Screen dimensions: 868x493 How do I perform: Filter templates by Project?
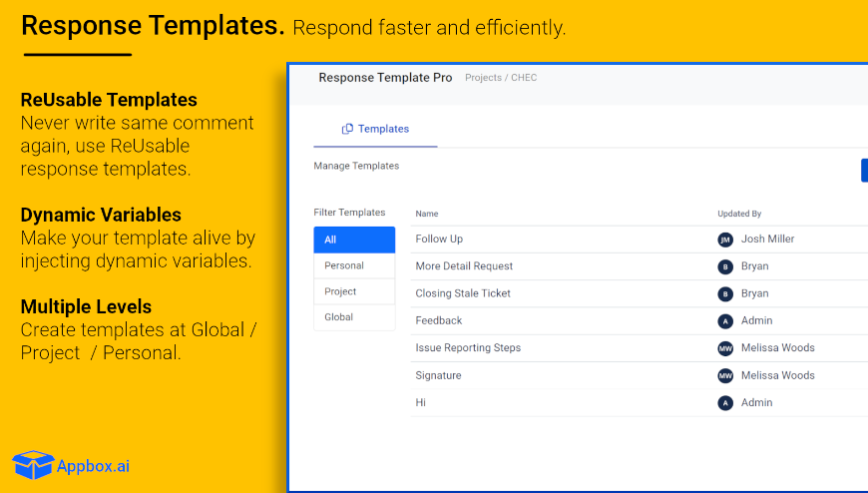(354, 291)
